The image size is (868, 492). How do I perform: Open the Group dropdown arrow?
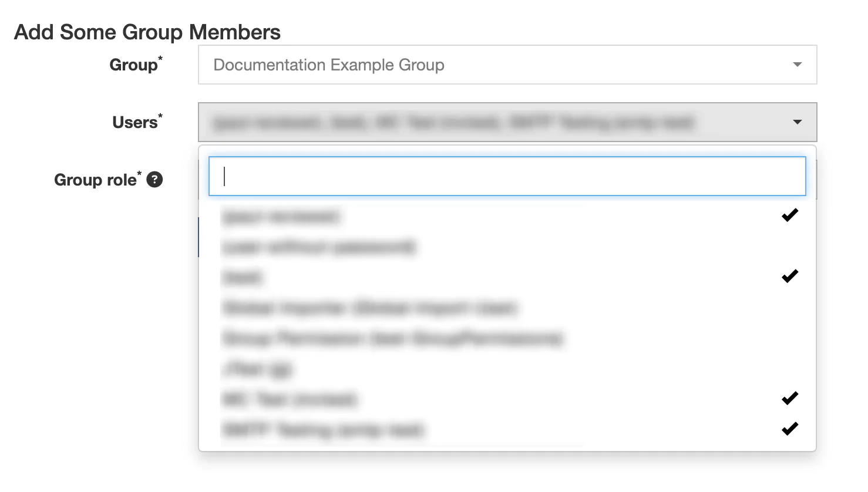coord(797,65)
